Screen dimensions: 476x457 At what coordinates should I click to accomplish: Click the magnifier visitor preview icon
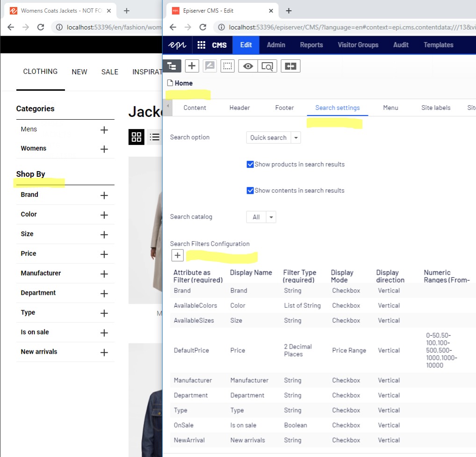click(267, 66)
